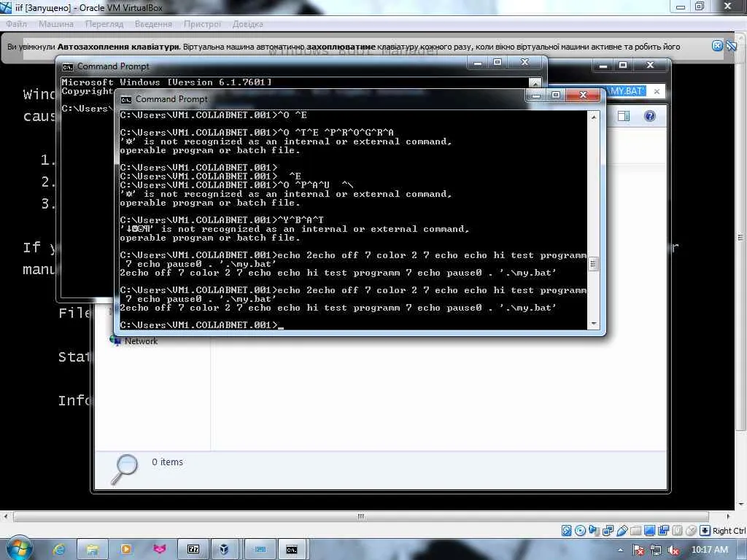Close the back Command Prompt window
Screen dimensions: 747x560
tap(525, 63)
